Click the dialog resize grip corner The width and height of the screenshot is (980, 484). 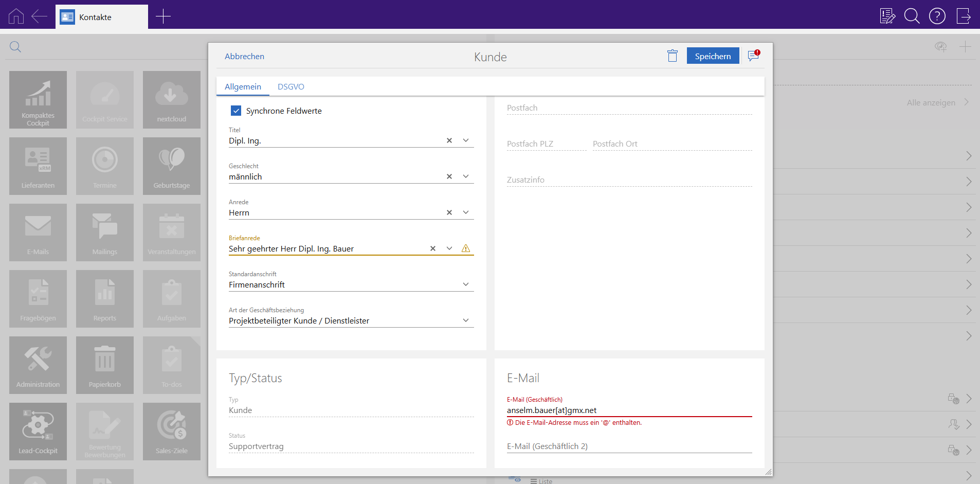[769, 472]
